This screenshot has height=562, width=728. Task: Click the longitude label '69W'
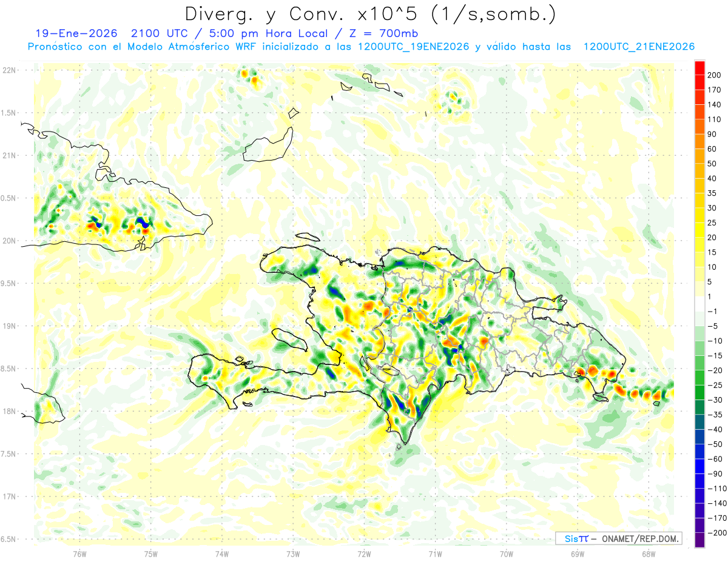click(x=577, y=554)
